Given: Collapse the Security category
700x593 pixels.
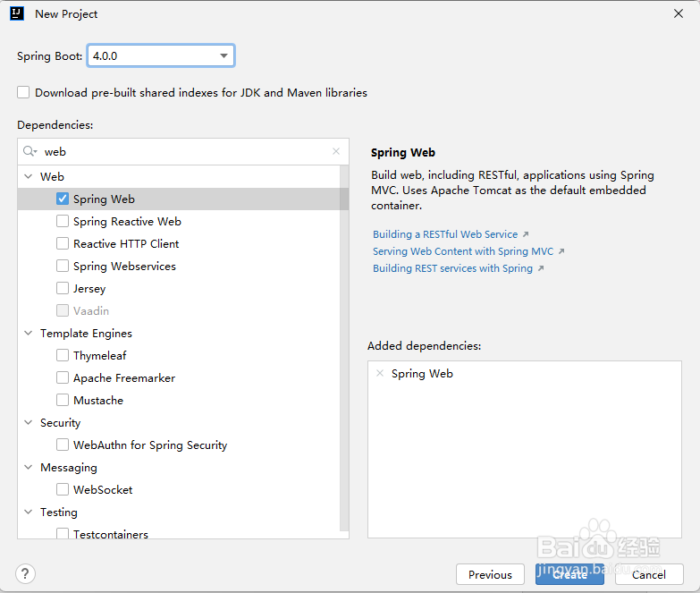Looking at the screenshot, I should pos(29,423).
